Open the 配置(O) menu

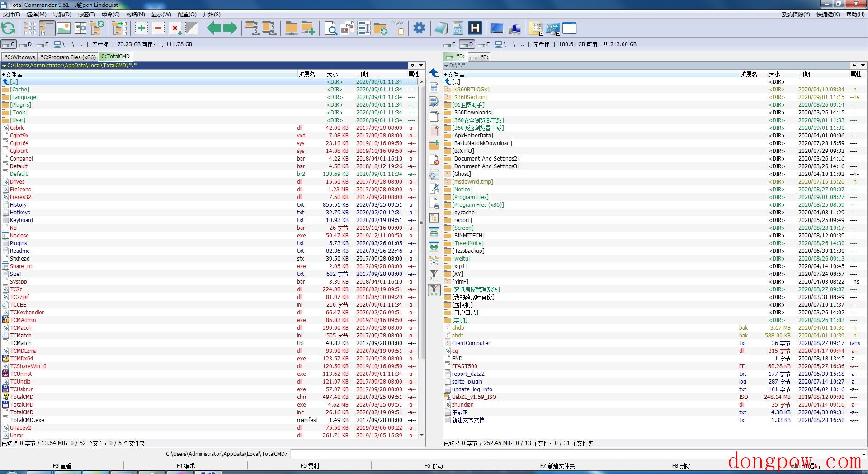point(187,14)
